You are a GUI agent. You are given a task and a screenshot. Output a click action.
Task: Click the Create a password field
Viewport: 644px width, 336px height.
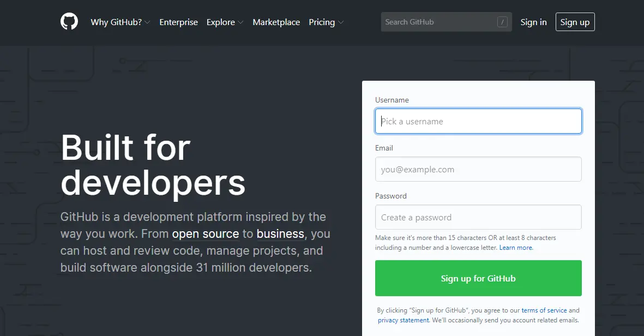478,217
